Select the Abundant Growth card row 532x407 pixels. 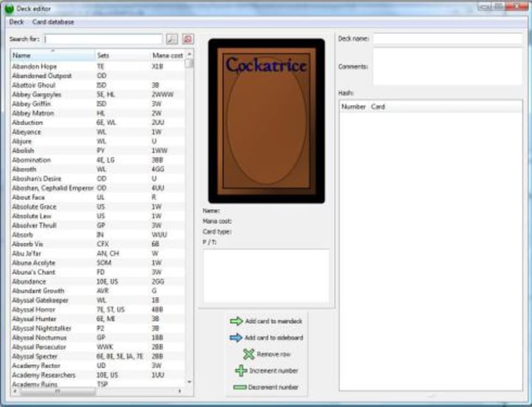click(x=98, y=291)
